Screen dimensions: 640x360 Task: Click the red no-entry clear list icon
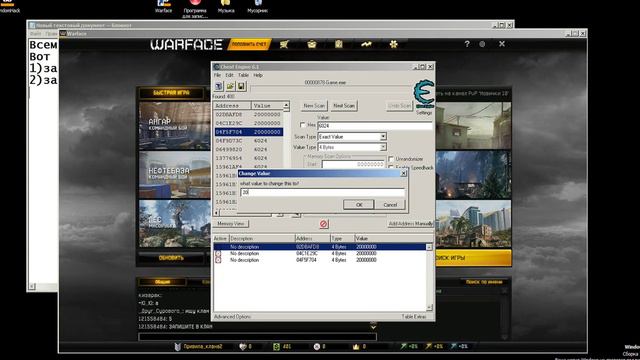[324, 224]
